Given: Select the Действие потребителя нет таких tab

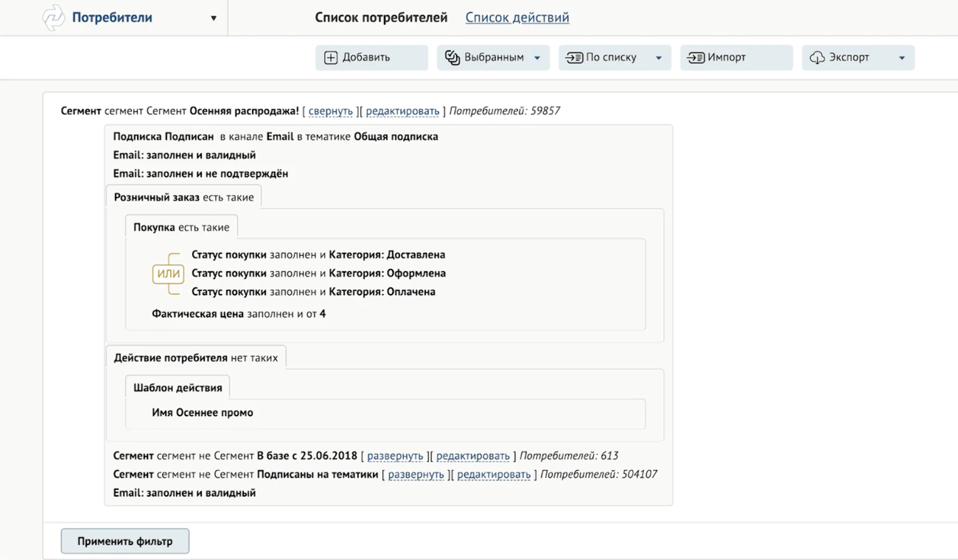Looking at the screenshot, I should (x=196, y=358).
